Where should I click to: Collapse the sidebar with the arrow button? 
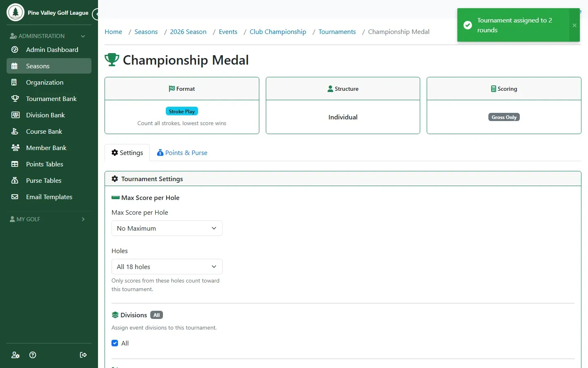pos(96,14)
